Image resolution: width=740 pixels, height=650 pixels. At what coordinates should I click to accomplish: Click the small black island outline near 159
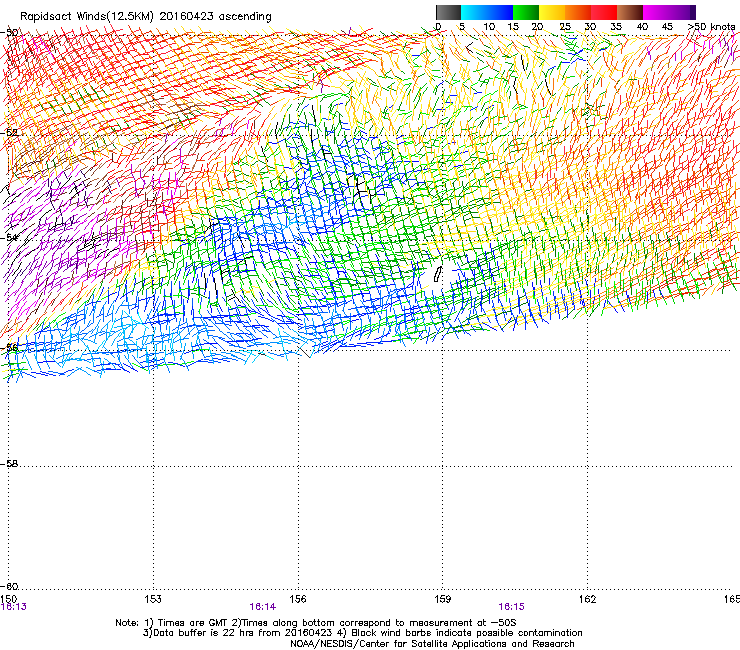coord(438,274)
